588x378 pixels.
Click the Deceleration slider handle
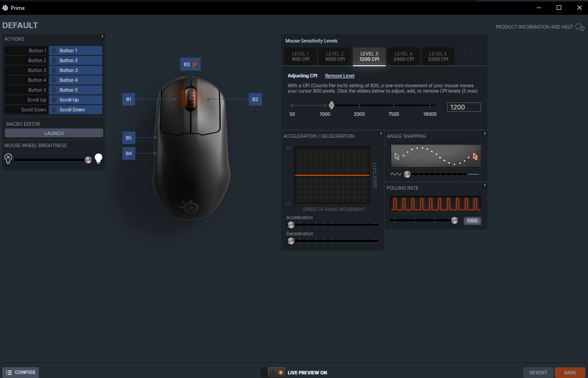[291, 241]
